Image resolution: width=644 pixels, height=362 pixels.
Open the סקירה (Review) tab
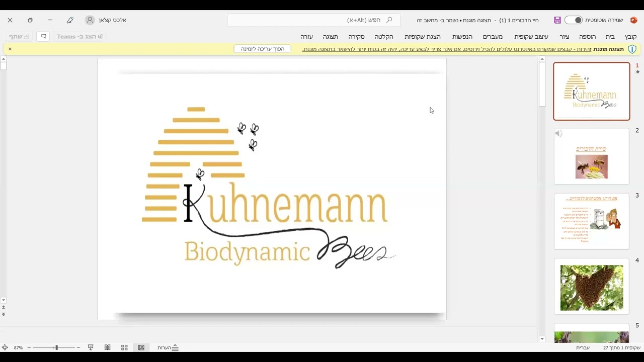[356, 37]
